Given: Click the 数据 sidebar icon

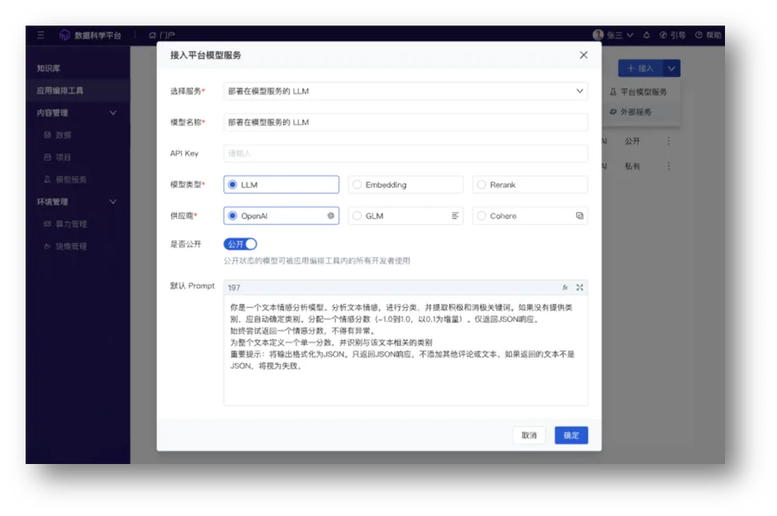Looking at the screenshot, I should (x=48, y=135).
